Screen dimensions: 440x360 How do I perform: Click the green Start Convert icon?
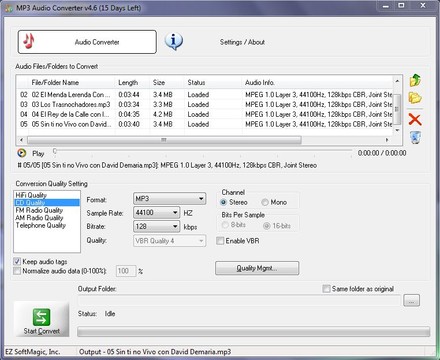pos(41,317)
